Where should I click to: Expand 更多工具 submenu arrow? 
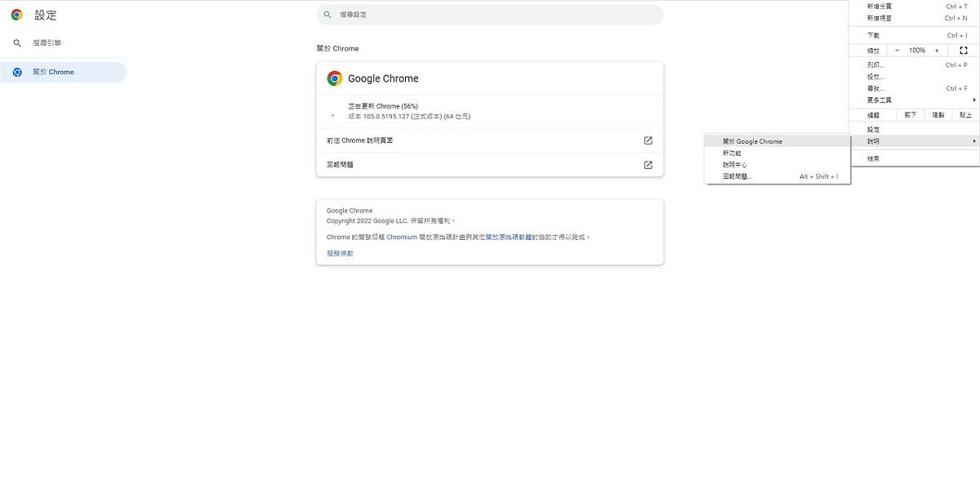coord(974,100)
